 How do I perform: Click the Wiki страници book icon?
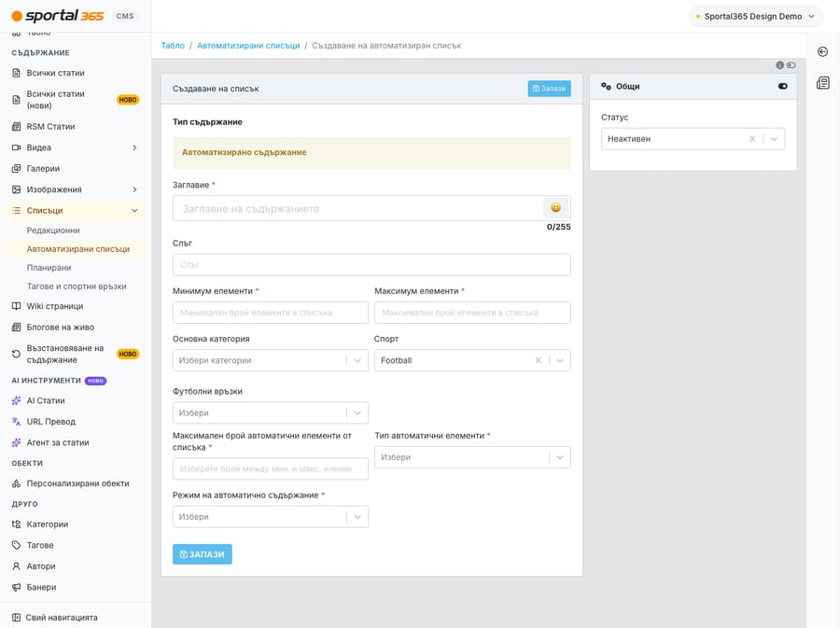coord(16,306)
